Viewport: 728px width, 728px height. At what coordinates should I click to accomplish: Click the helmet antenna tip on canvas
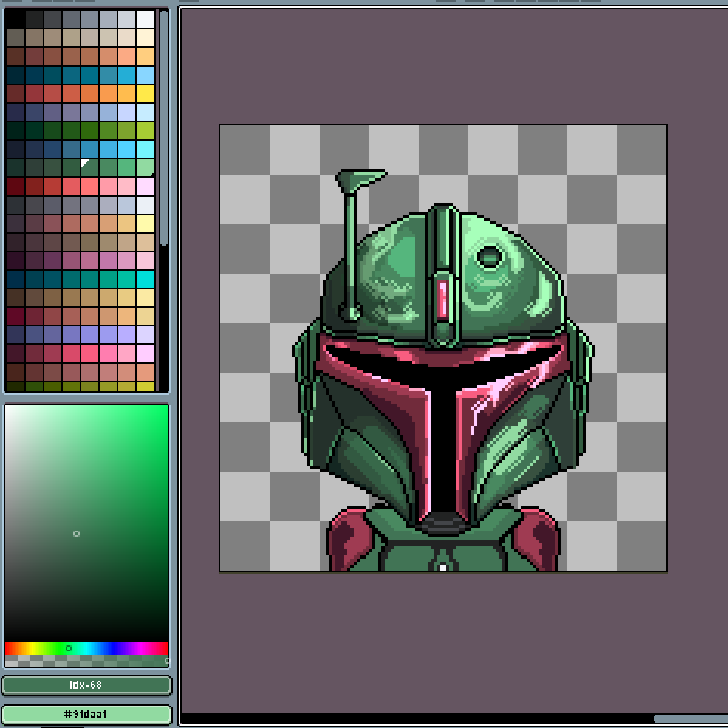coord(361,179)
